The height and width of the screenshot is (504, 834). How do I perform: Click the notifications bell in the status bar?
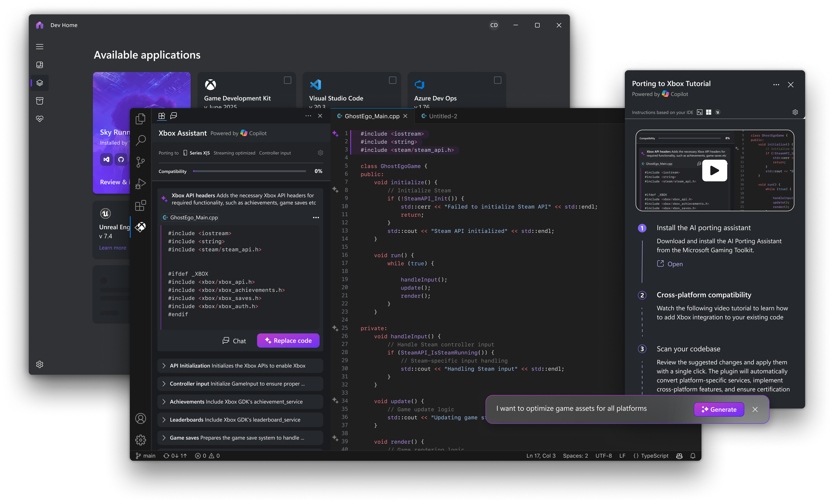(x=692, y=456)
